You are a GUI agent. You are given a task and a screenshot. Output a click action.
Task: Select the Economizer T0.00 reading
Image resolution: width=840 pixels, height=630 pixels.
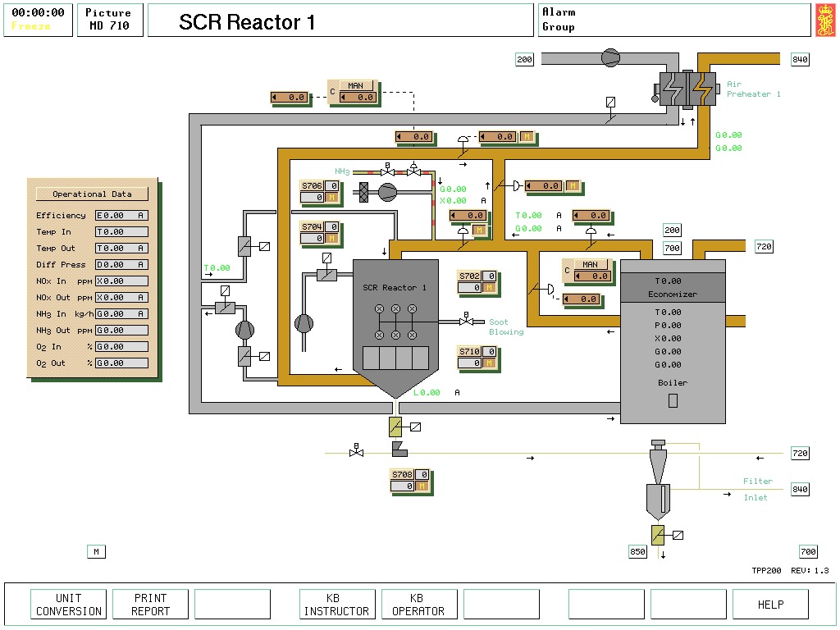668,281
